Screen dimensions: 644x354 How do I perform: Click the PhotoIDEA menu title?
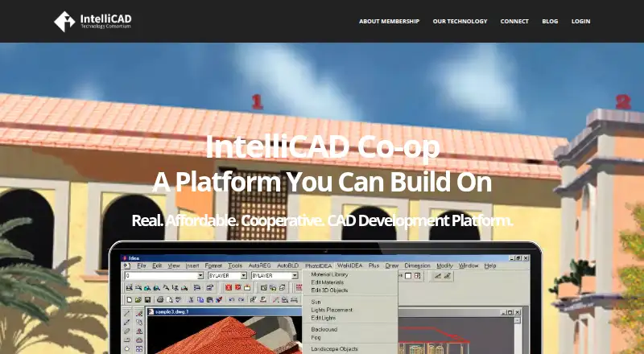pos(318,265)
